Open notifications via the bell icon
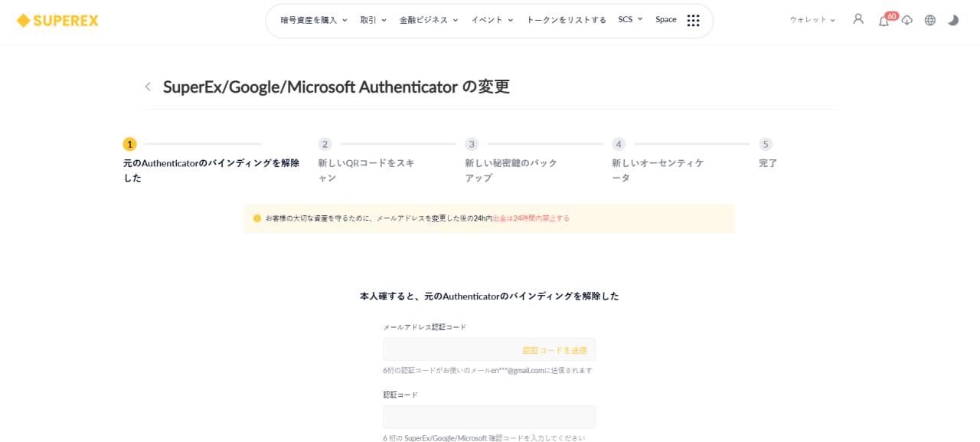This screenshot has width=980, height=442. point(882,21)
